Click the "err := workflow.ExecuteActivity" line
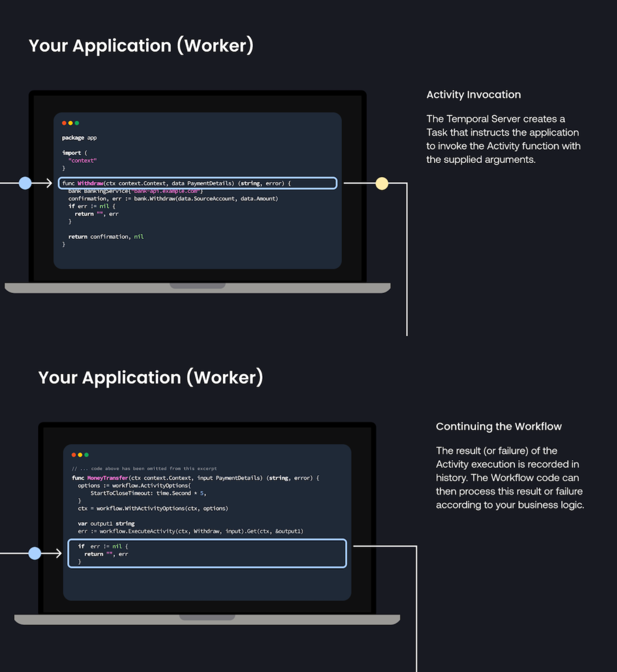 coord(190,531)
